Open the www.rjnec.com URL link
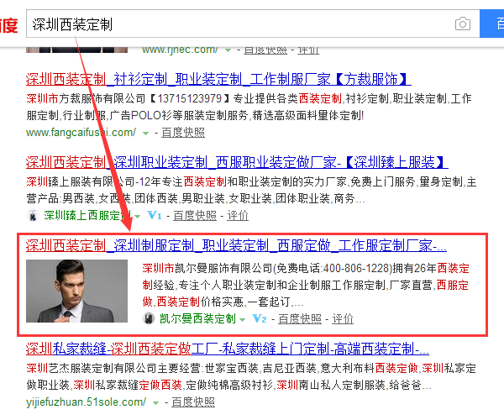 (x=180, y=50)
